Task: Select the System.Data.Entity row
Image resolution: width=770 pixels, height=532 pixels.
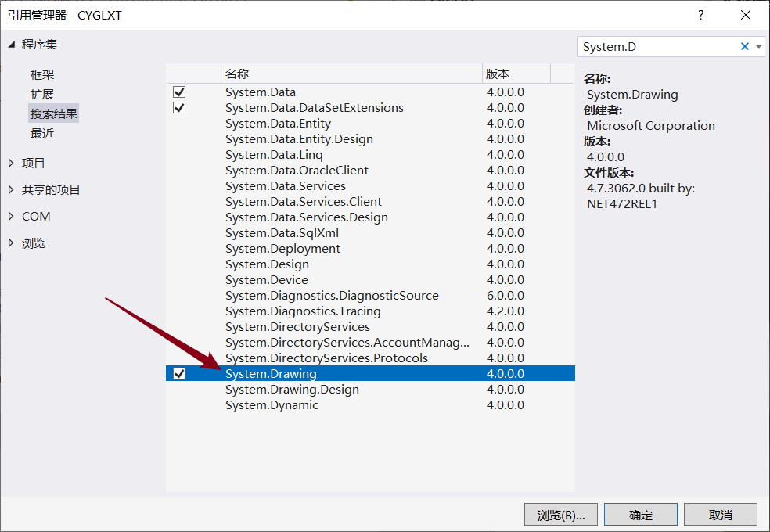Action: coord(370,124)
